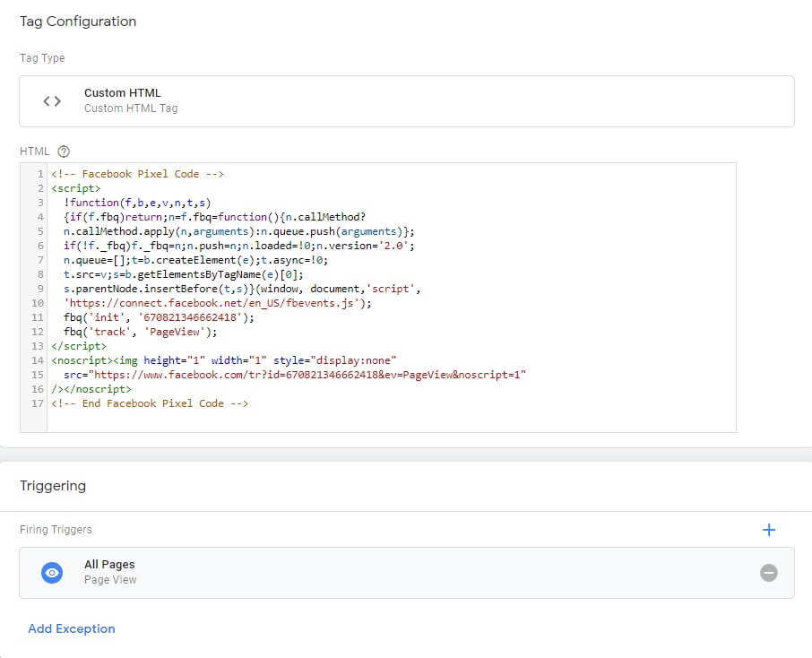The image size is (812, 658).
Task: Click the End Facebook Pixel Code comment
Action: coord(150,403)
